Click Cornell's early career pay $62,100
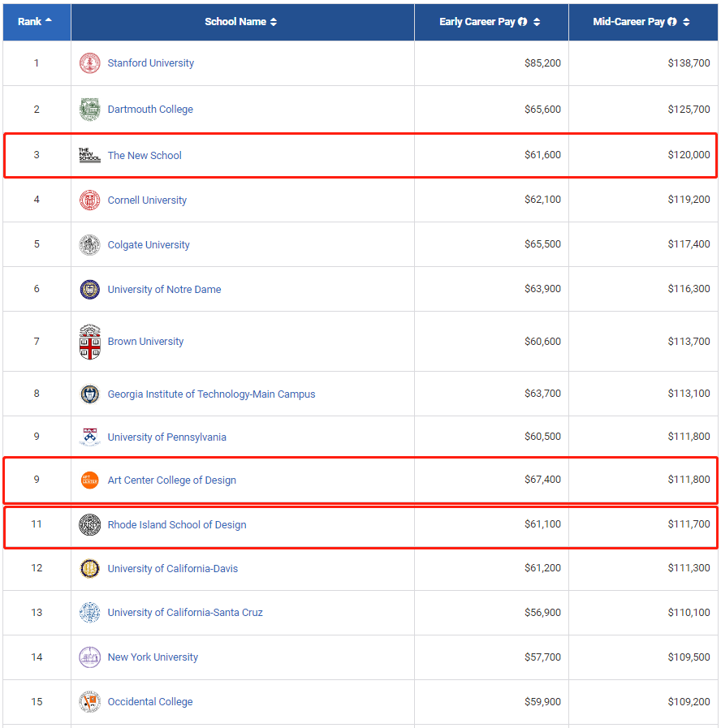Viewport: 721px width, 728px height. click(x=542, y=200)
